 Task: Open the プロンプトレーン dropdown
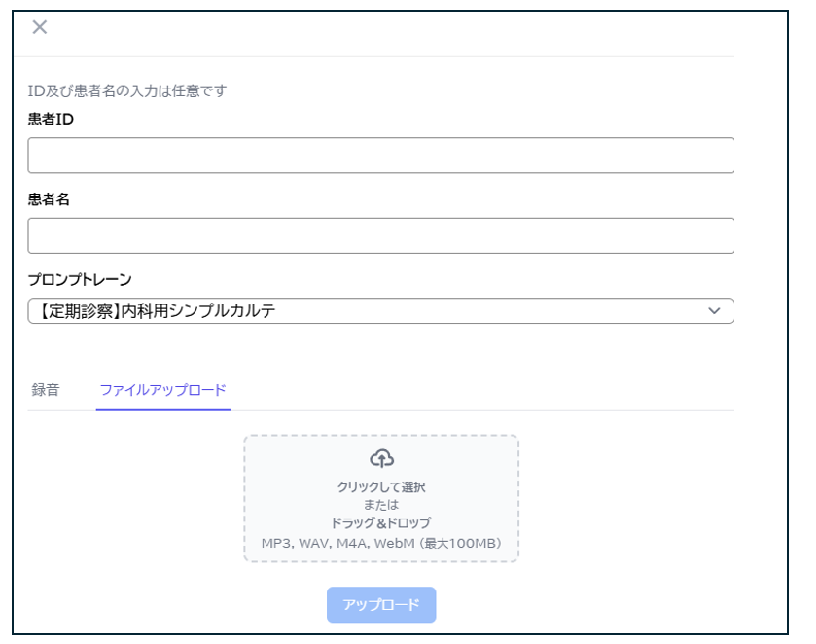click(x=379, y=311)
